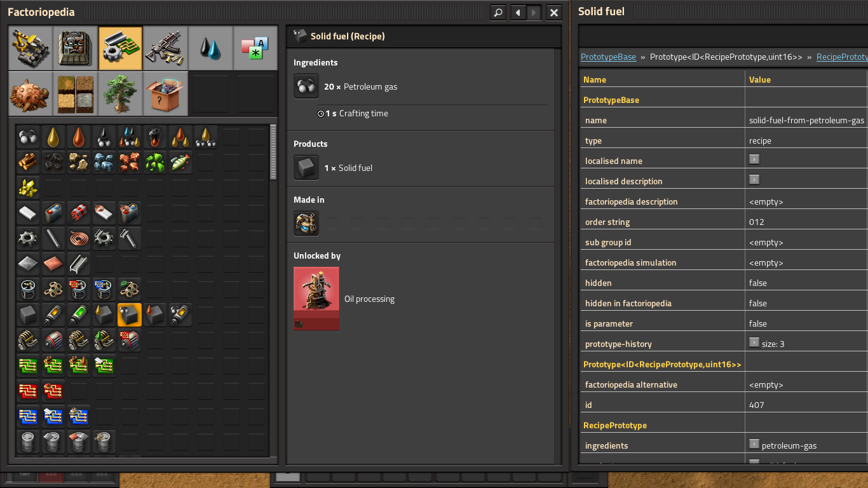Select the highlighted solid fuel from petroleum recipe

tap(130, 315)
